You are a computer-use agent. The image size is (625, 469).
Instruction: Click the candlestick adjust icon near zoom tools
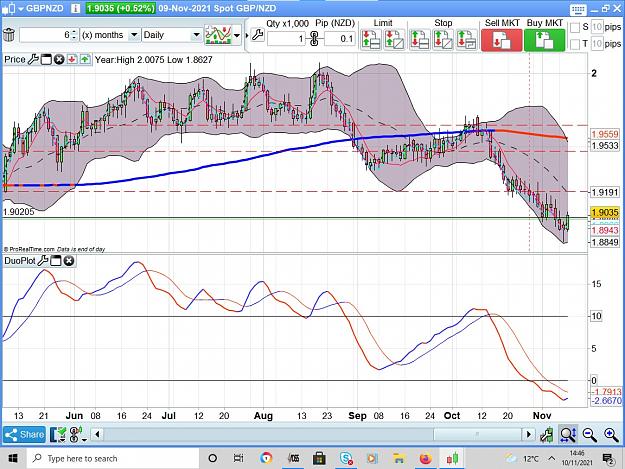(x=546, y=434)
